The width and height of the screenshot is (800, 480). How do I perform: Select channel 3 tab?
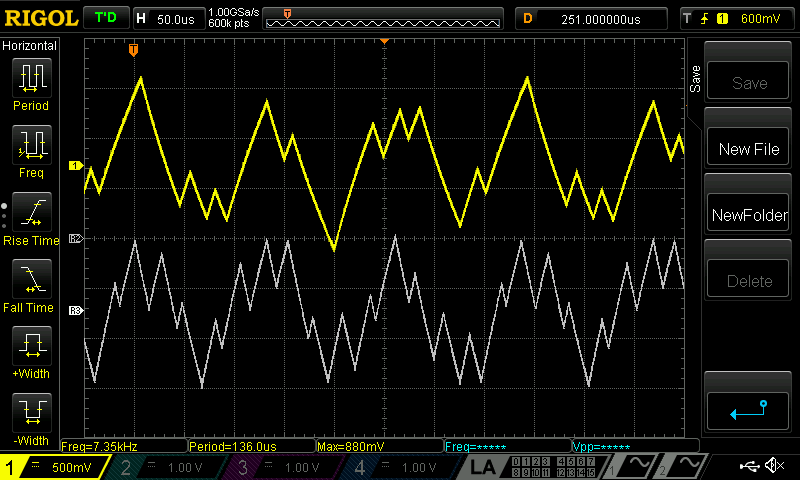point(281,467)
